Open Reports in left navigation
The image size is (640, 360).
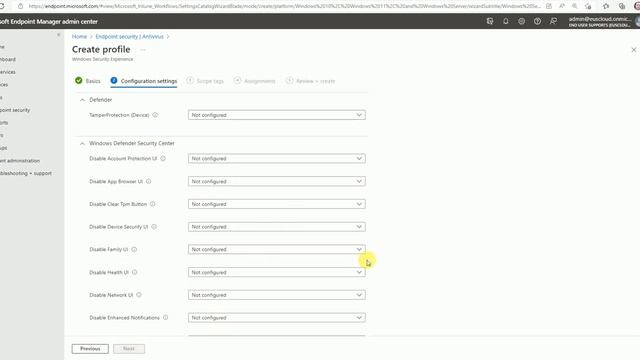(x=4, y=122)
